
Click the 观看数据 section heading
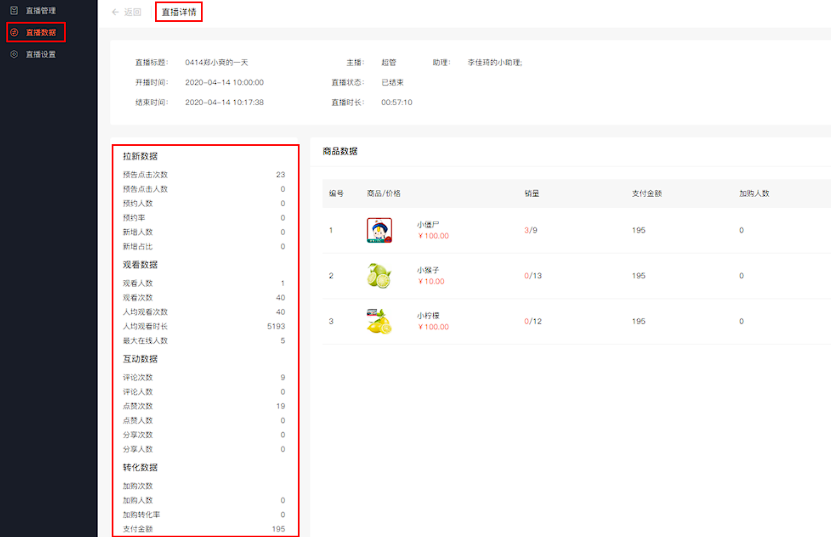tap(140, 265)
